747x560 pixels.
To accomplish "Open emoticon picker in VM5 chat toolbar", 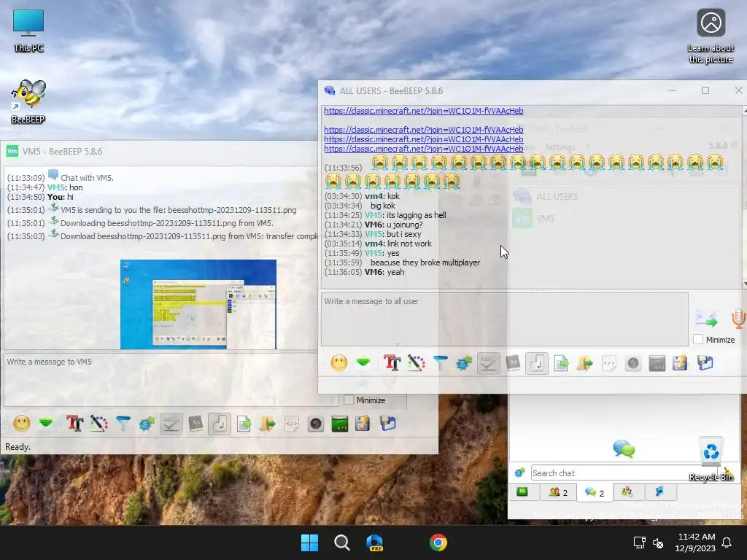I will [x=22, y=424].
